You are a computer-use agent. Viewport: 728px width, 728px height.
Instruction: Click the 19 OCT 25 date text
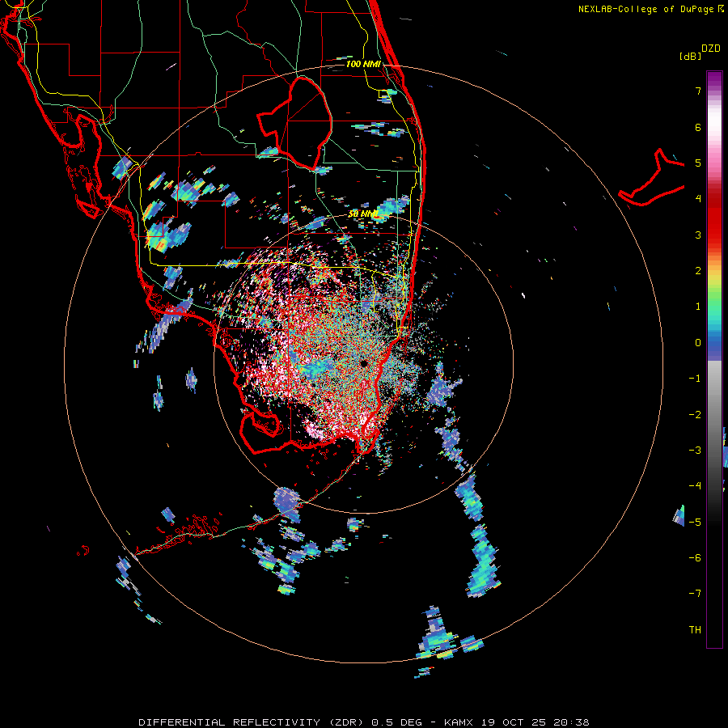(513, 722)
